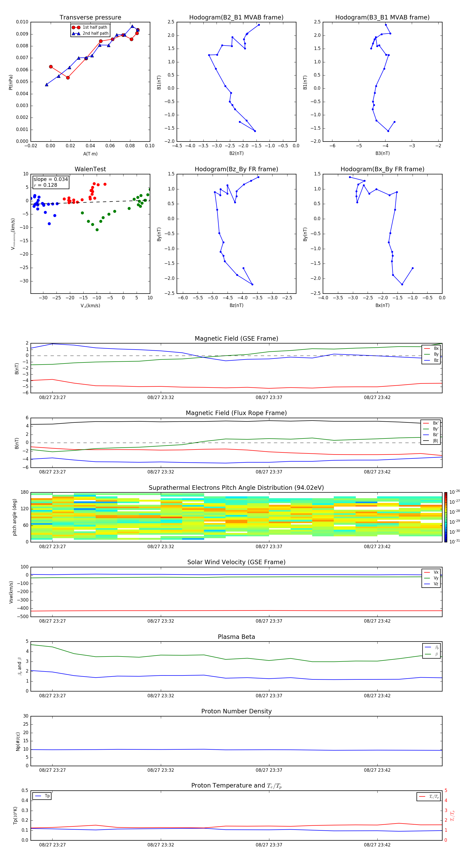The height and width of the screenshot is (868, 473).
Task: Select the Vz entry in velocity legend
Action: pos(431,584)
